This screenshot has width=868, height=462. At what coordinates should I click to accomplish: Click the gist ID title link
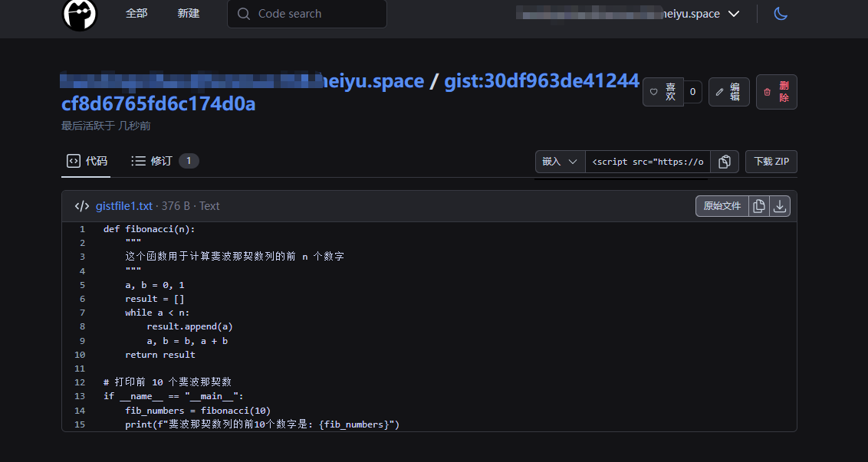pyautogui.click(x=350, y=92)
